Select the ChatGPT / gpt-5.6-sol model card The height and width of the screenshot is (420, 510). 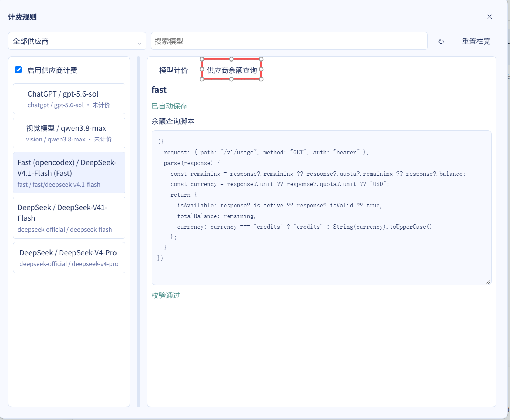click(x=69, y=99)
